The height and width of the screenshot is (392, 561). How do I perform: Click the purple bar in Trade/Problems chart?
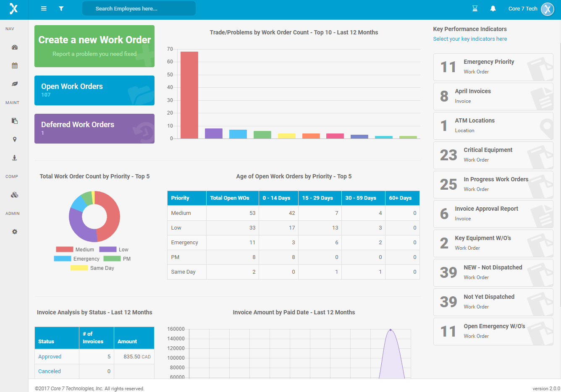click(x=214, y=133)
